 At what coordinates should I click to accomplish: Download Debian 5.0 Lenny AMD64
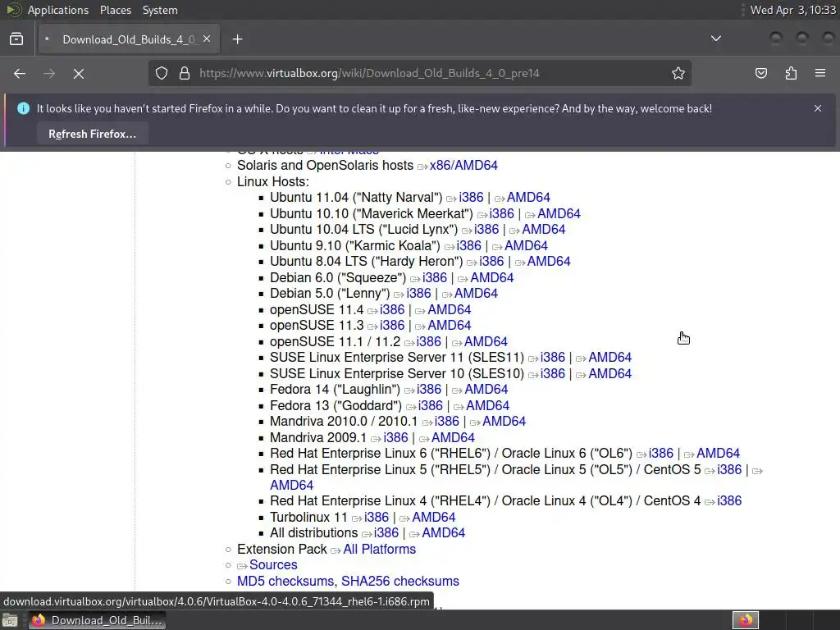click(476, 293)
